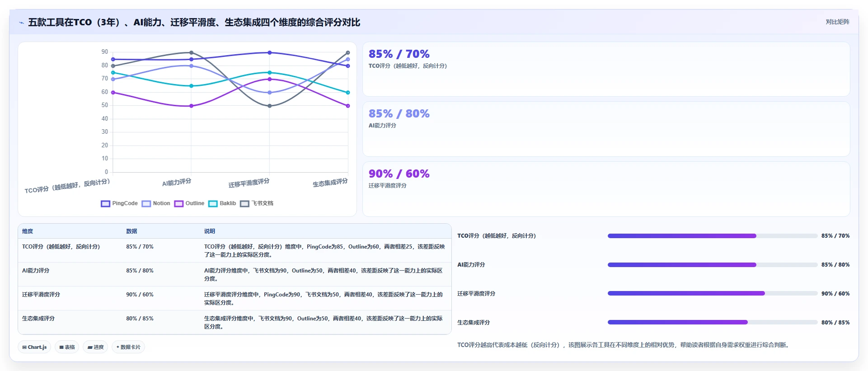The width and height of the screenshot is (868, 371).
Task: Click Baklib's data point at 生态集成评分 (60)
Action: [348, 93]
